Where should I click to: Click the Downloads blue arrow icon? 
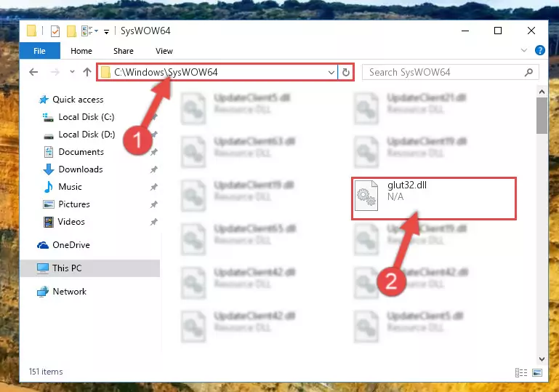pos(49,169)
